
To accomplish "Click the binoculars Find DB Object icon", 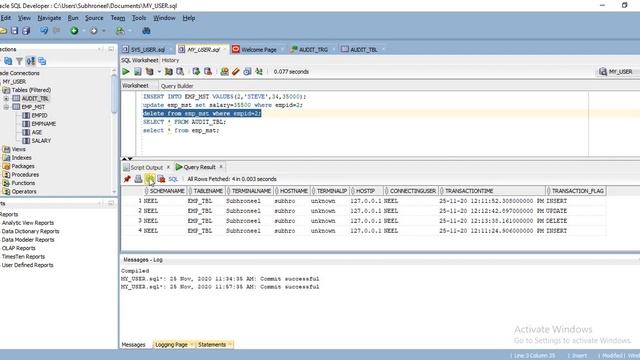I will click(146, 31).
